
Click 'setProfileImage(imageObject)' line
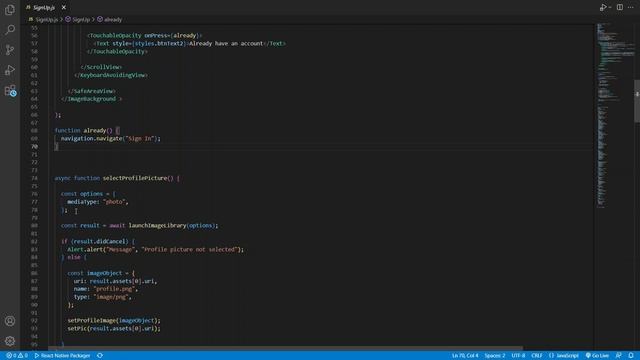click(114, 320)
